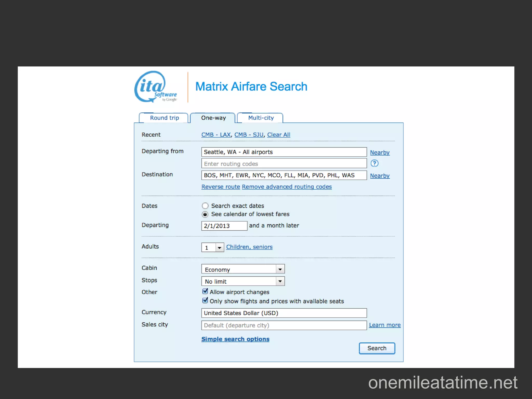Click the Matrix Airfare Search title

pyautogui.click(x=251, y=87)
